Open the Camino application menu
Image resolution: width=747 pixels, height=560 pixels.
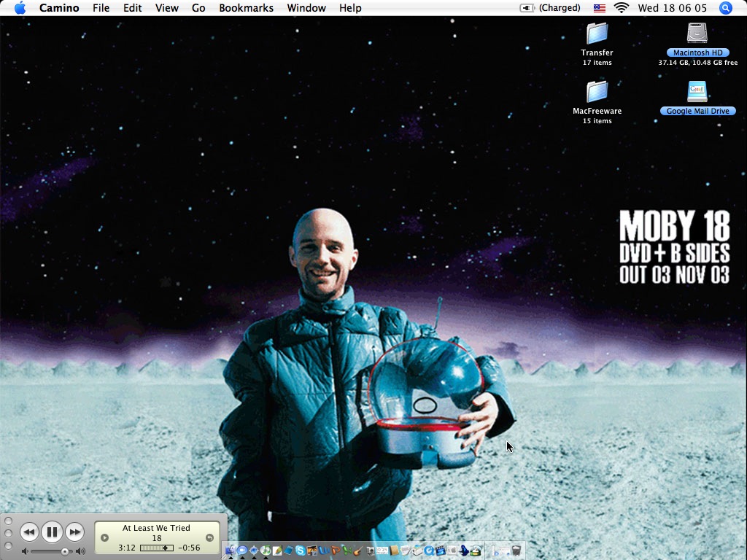pyautogui.click(x=59, y=8)
